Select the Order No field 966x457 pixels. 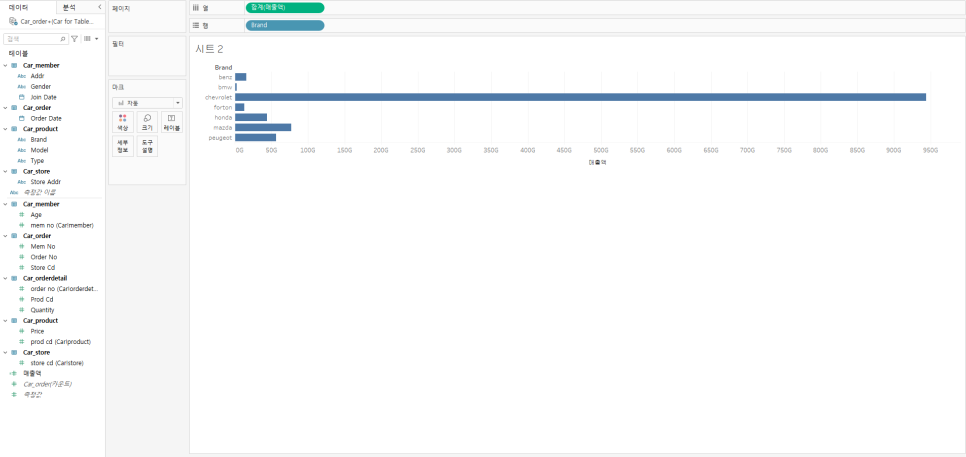click(43, 257)
